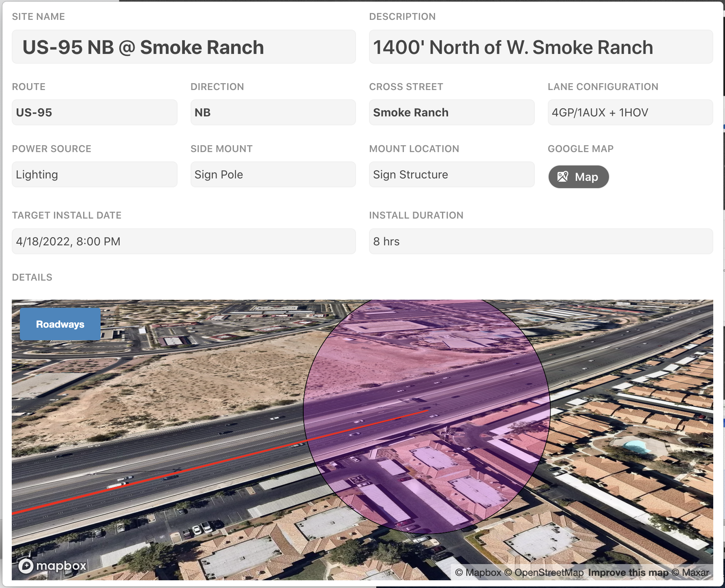This screenshot has height=588, width=725.
Task: Click the 'Improve this map' link
Action: (x=628, y=573)
